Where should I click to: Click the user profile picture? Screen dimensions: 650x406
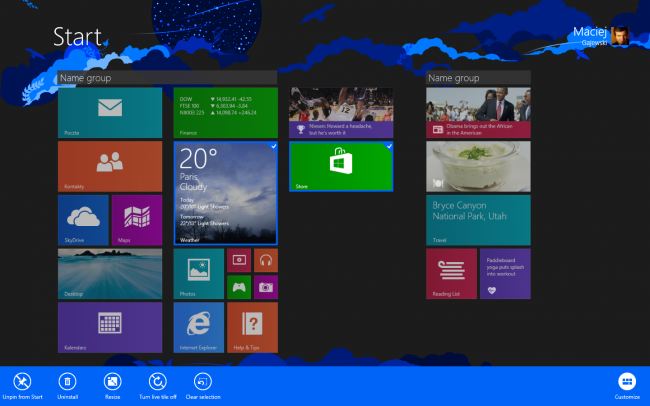point(620,36)
